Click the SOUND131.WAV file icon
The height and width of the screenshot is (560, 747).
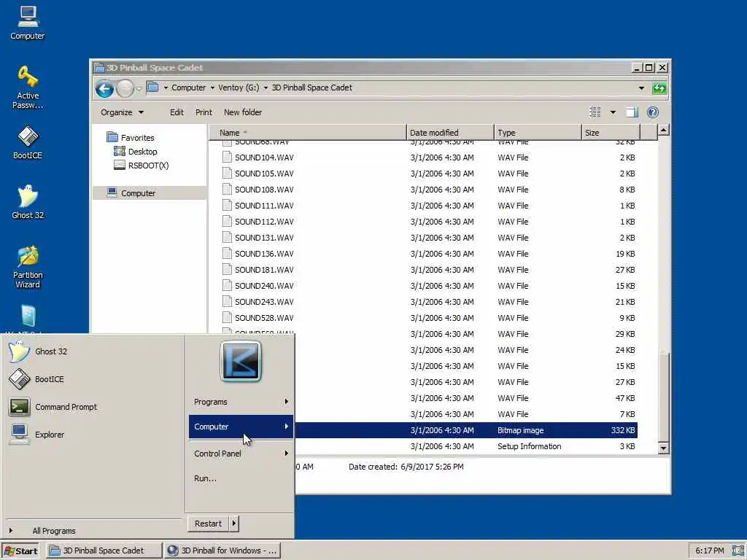(x=228, y=237)
